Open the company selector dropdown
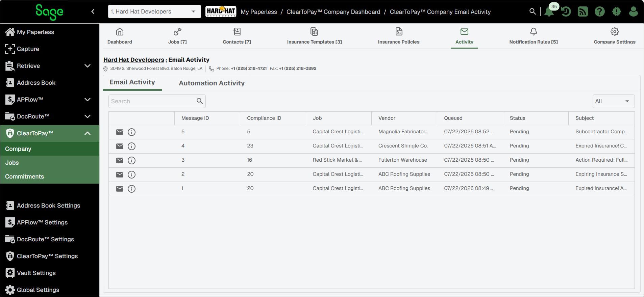 (x=154, y=11)
